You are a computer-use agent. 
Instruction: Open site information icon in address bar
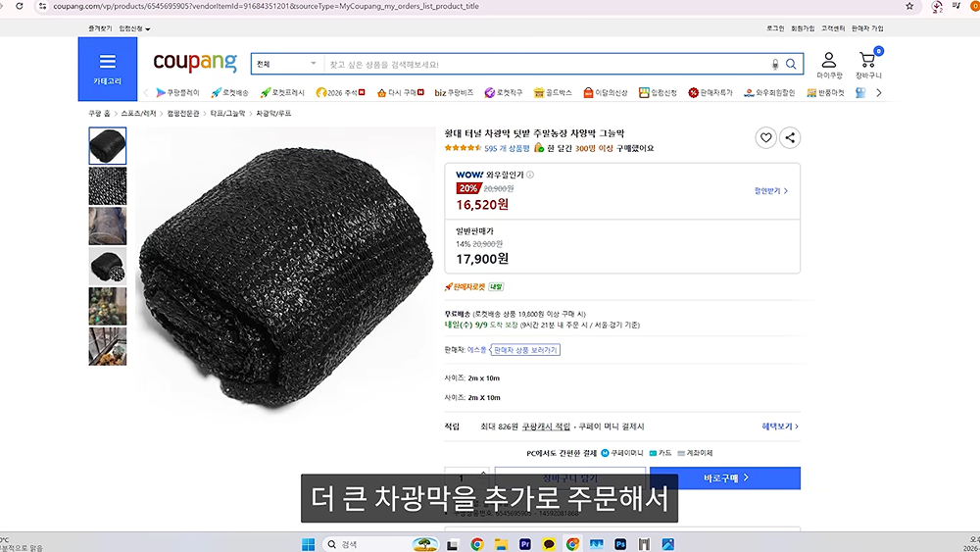coord(42,6)
